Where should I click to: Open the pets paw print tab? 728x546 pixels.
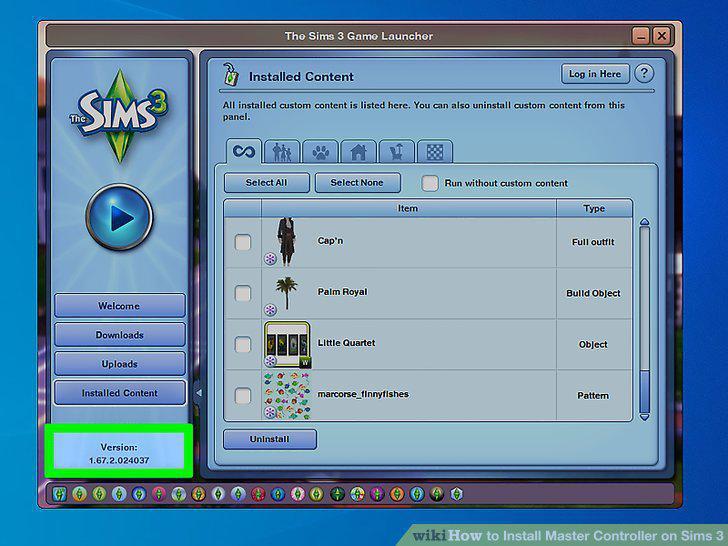[320, 152]
